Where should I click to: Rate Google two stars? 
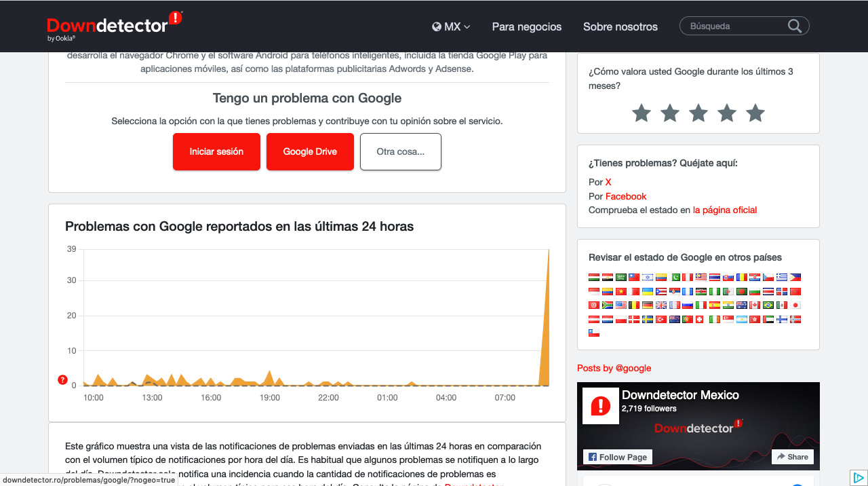[x=670, y=113]
